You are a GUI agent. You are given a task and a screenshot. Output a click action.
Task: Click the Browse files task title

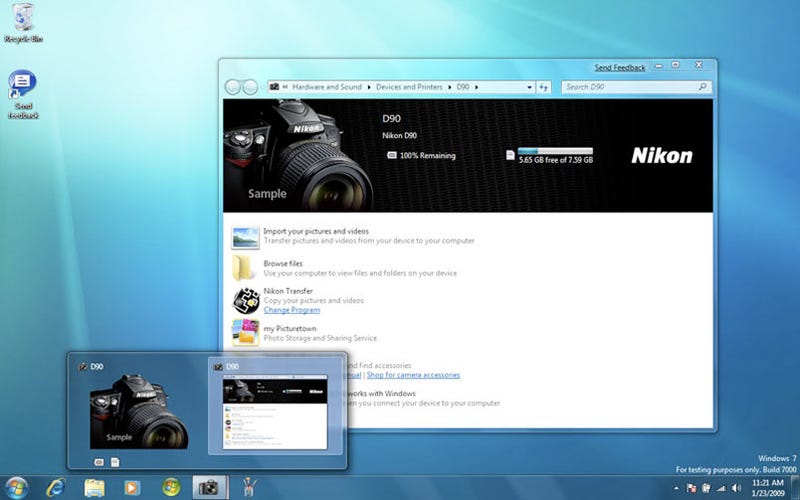(x=283, y=263)
